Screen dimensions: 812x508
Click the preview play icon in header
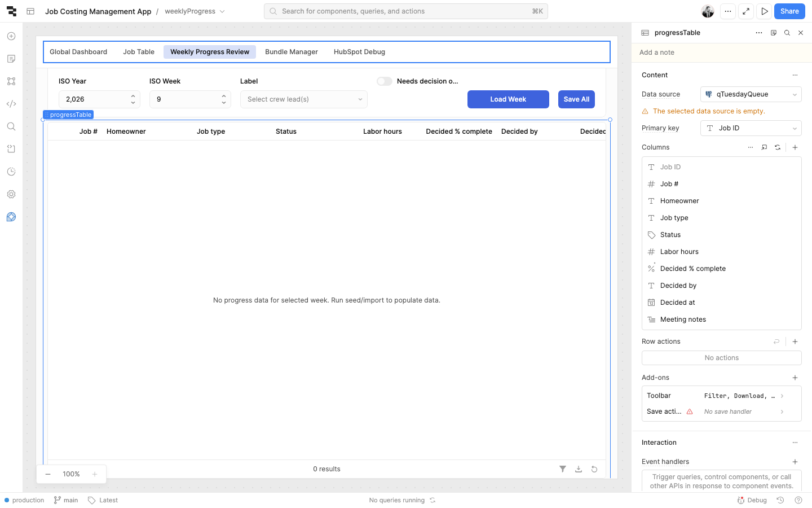(x=764, y=11)
